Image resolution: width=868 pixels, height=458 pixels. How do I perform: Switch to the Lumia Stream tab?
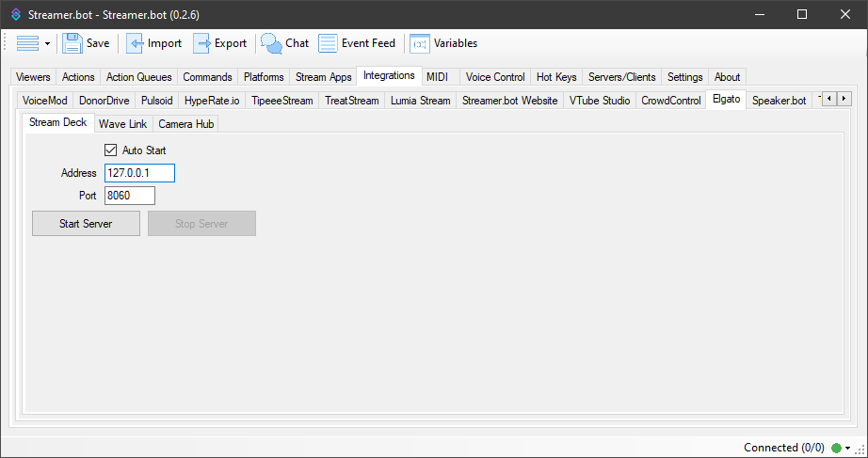coord(421,101)
